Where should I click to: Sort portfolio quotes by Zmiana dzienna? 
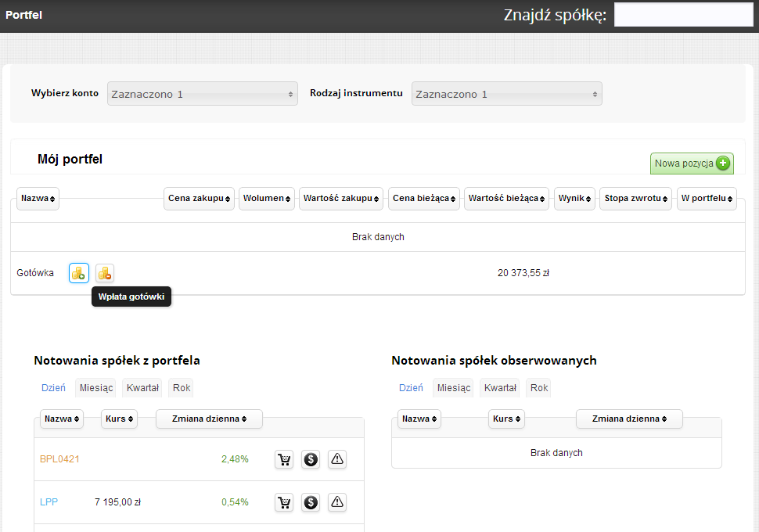click(209, 419)
